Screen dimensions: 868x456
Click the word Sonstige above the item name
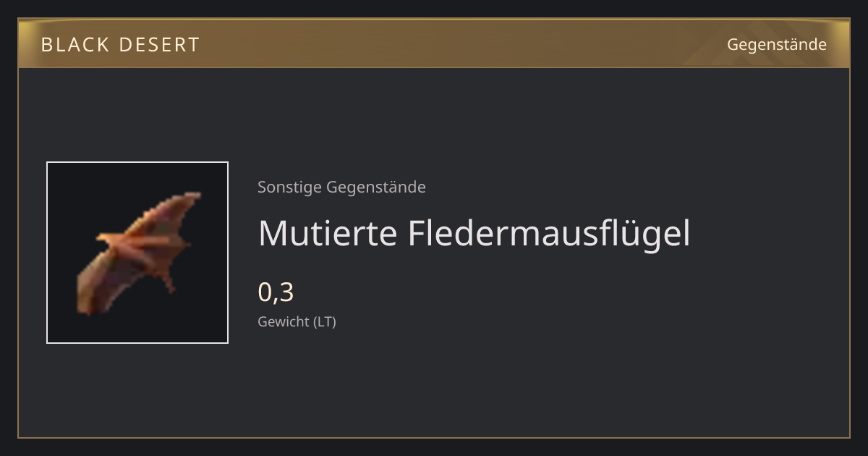290,187
